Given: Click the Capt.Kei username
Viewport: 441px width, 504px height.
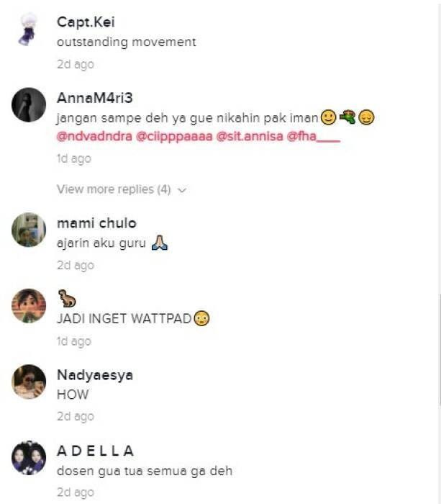Looking at the screenshot, I should tap(86, 22).
